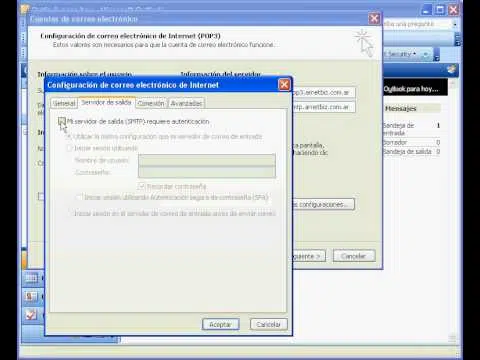The height and width of the screenshot is (360, 480).
Task: Switch to the Conexión tab
Action: [x=151, y=103]
